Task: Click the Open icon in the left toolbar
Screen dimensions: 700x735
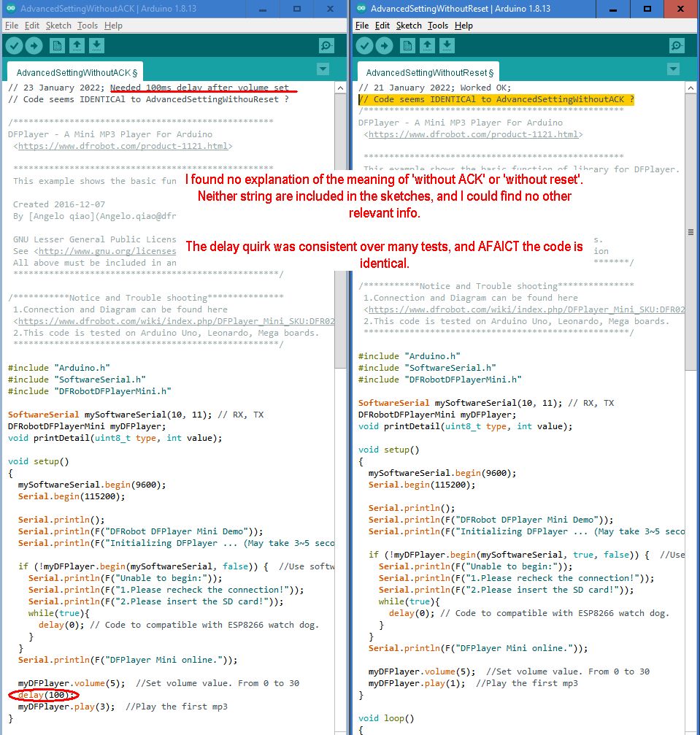Action: click(x=76, y=45)
